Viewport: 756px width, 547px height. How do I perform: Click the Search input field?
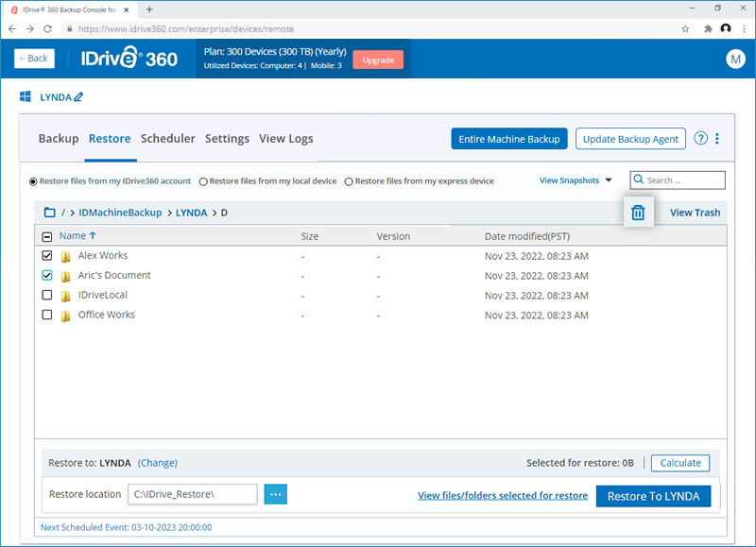[677, 179]
